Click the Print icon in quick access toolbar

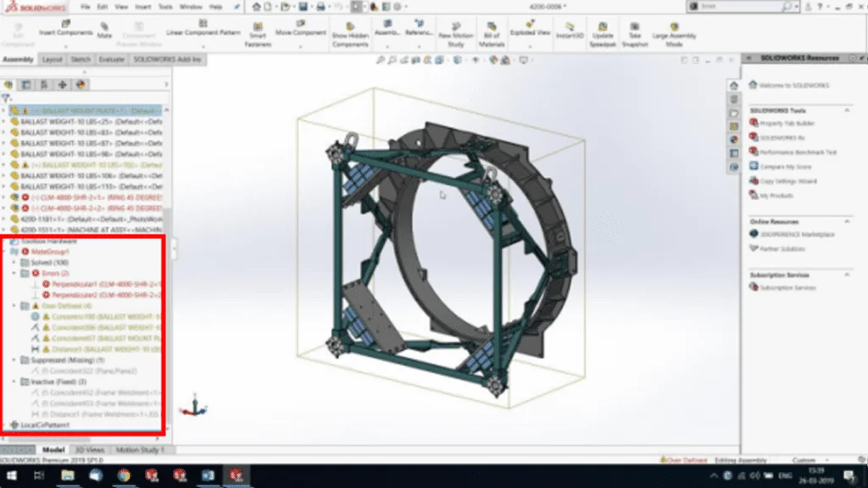(x=320, y=7)
